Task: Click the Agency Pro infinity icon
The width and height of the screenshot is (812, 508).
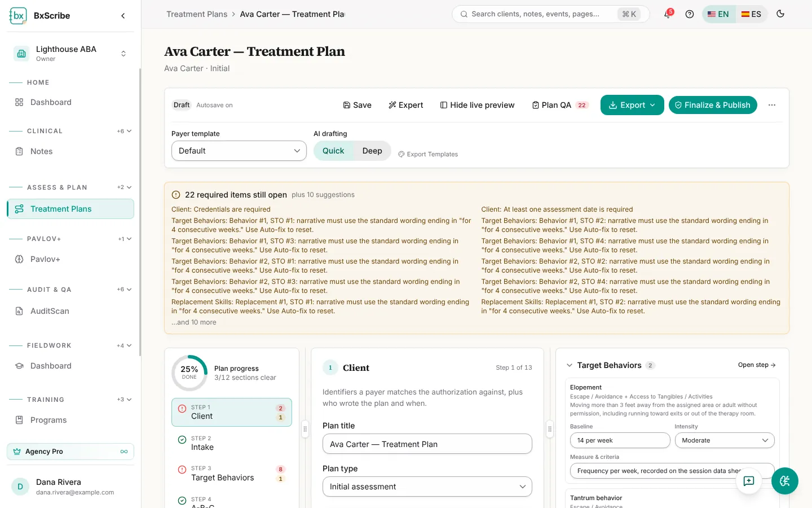Action: point(124,452)
